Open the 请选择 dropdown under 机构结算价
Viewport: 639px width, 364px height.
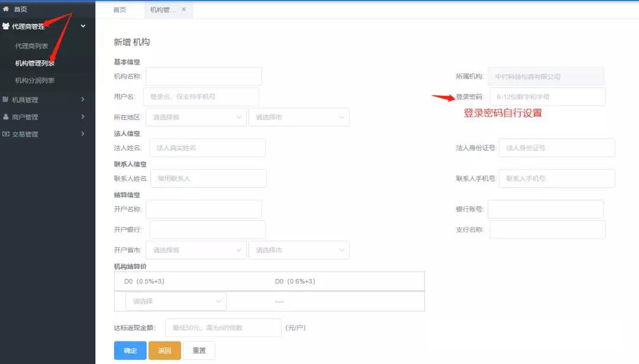[x=175, y=301]
